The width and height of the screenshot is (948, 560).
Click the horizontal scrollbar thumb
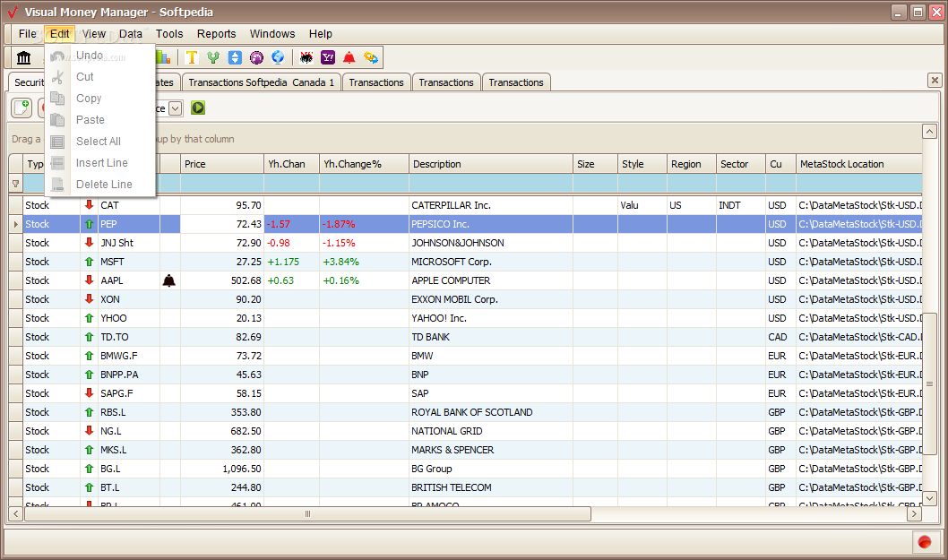pos(307,513)
